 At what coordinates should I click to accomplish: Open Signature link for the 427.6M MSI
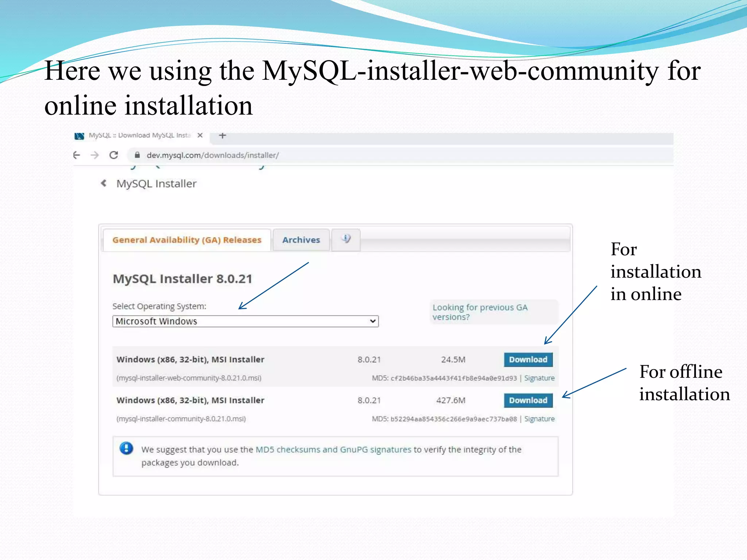(x=539, y=419)
